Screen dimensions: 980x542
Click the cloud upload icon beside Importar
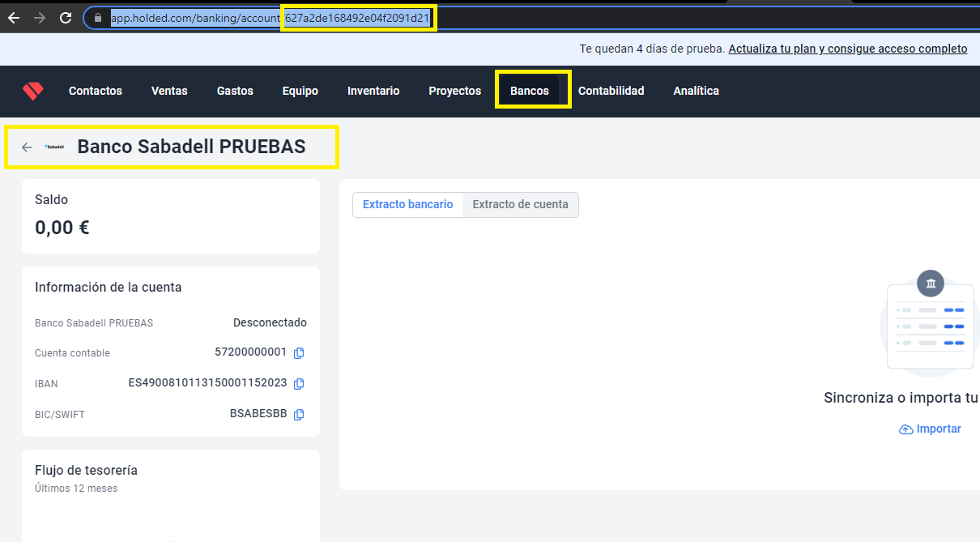906,429
